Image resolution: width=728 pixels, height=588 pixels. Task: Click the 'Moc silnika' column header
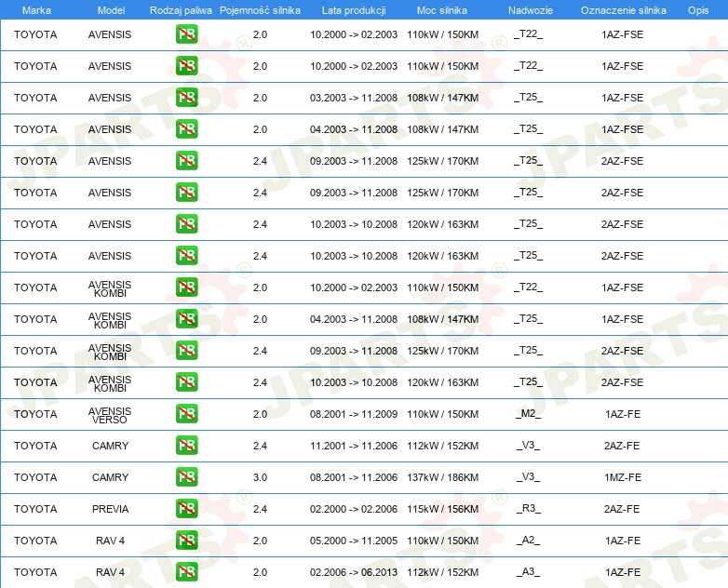442,10
